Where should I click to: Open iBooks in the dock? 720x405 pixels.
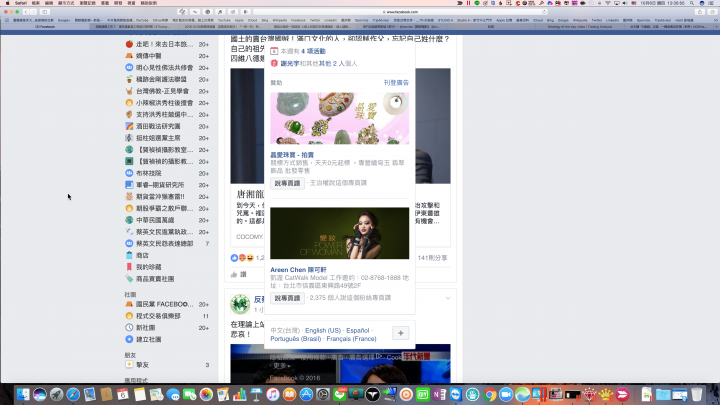pos(289,394)
